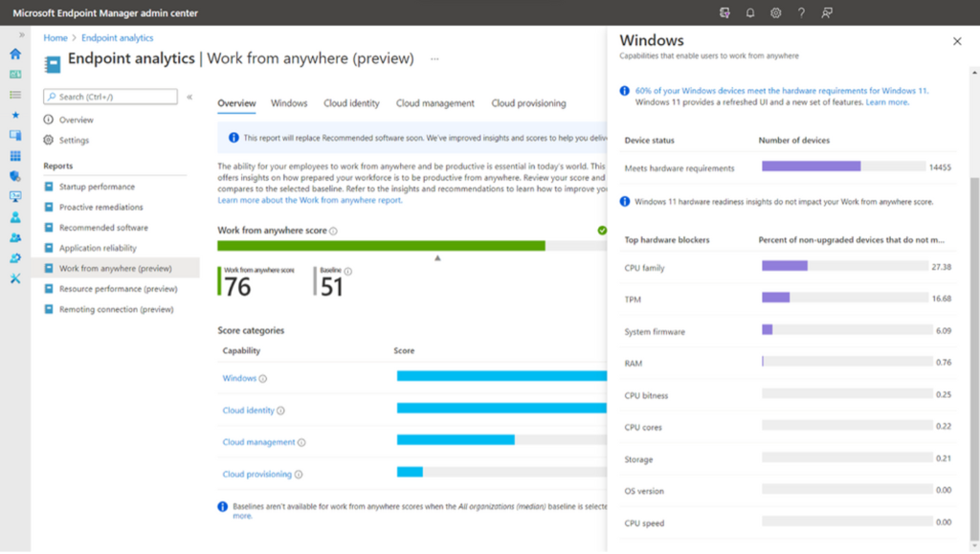This screenshot has width=980, height=554.
Task: Click info icon beside Cloud management
Action: point(301,442)
